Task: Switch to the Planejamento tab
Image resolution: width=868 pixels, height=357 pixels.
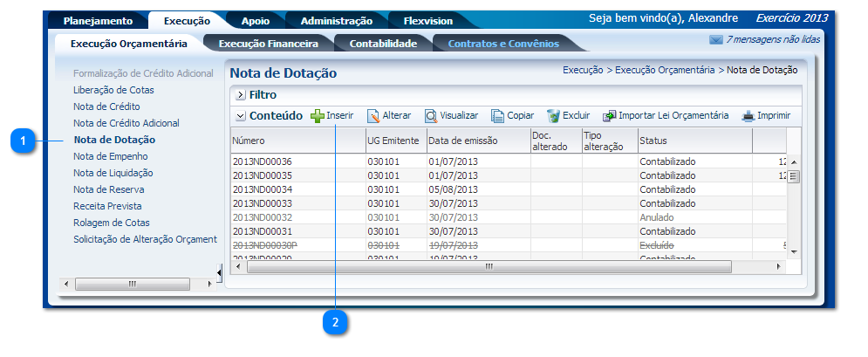Action: click(98, 21)
